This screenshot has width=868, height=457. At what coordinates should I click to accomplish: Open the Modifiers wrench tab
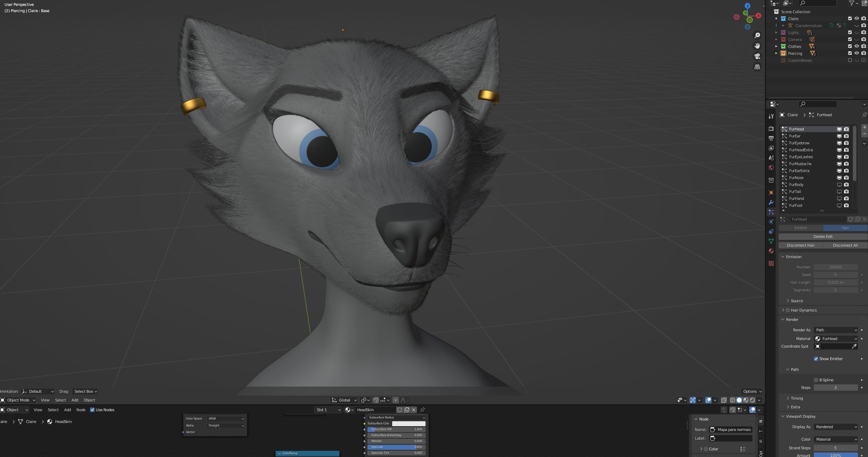tap(771, 202)
